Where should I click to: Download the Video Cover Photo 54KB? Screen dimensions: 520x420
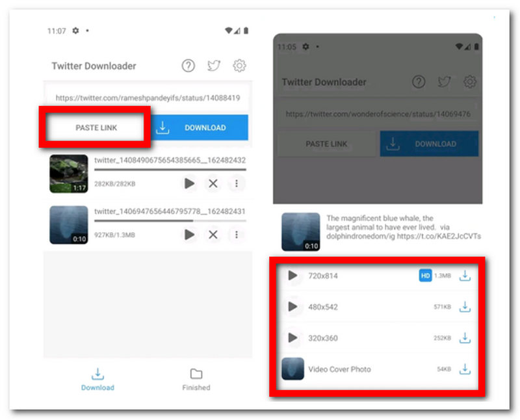pyautogui.click(x=465, y=369)
